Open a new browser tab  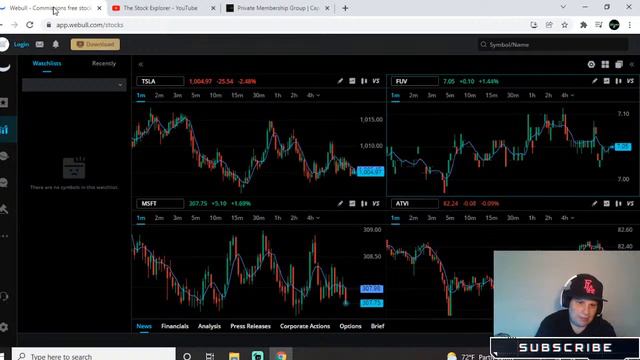pyautogui.click(x=345, y=8)
